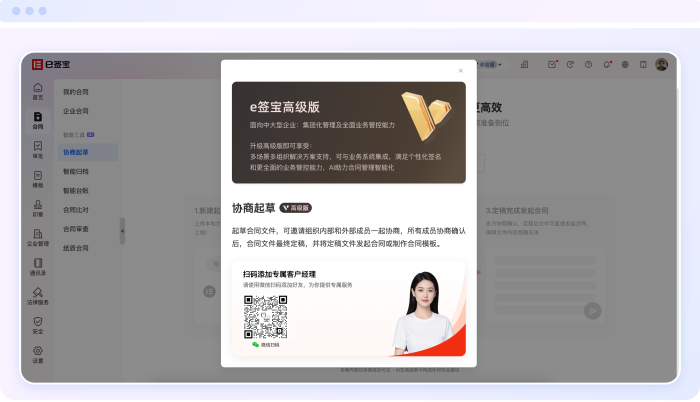Open 智能归档 in the submenu
The height and width of the screenshot is (402, 700).
[76, 171]
